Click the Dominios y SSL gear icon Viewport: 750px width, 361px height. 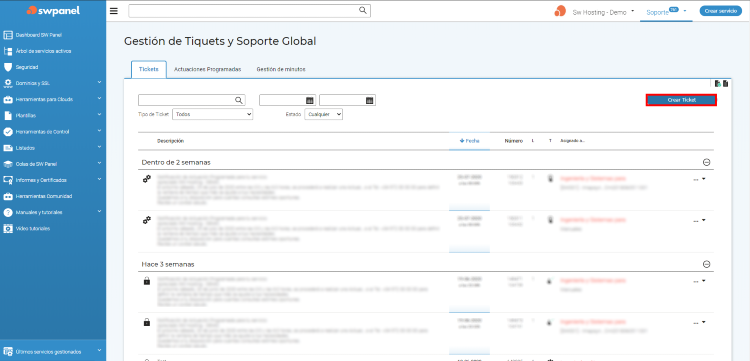[x=8, y=83]
